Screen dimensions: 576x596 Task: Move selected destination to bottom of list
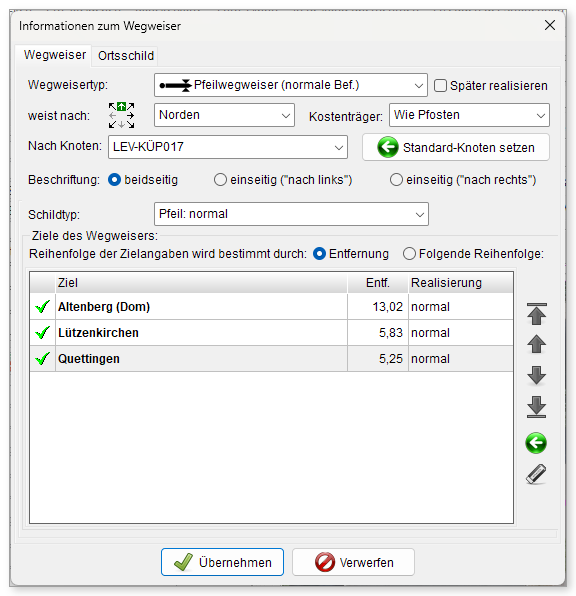pos(536,407)
